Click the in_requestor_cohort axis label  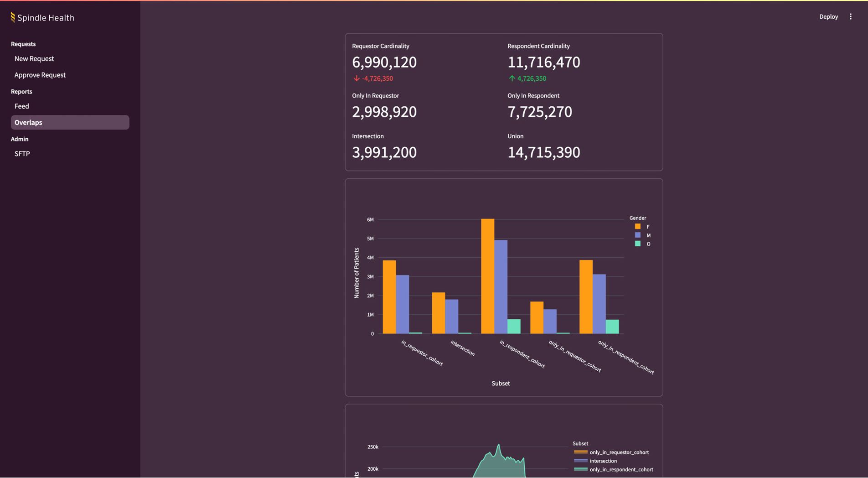[x=422, y=353]
